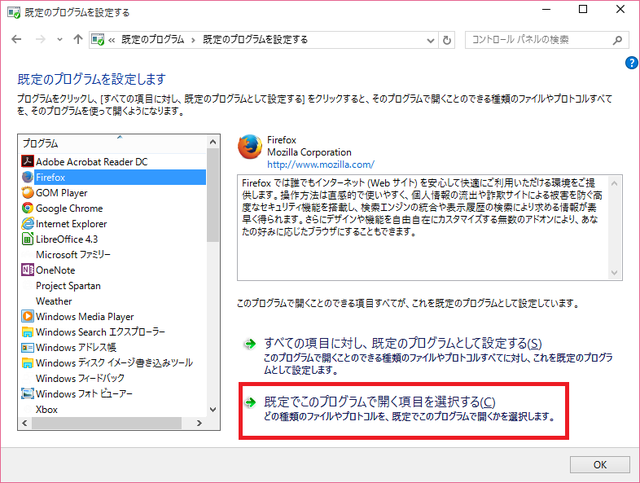Select Windows Media Player in the list

[84, 316]
